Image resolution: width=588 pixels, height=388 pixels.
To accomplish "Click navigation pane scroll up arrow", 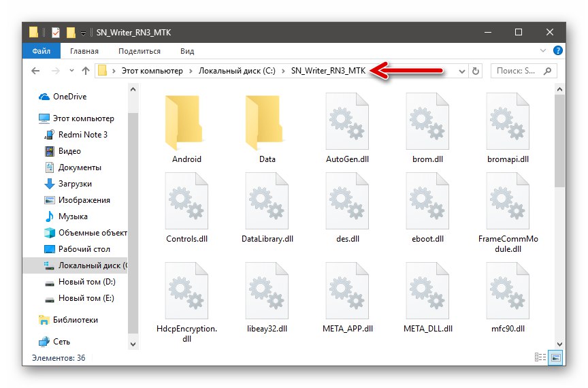I will (133, 89).
